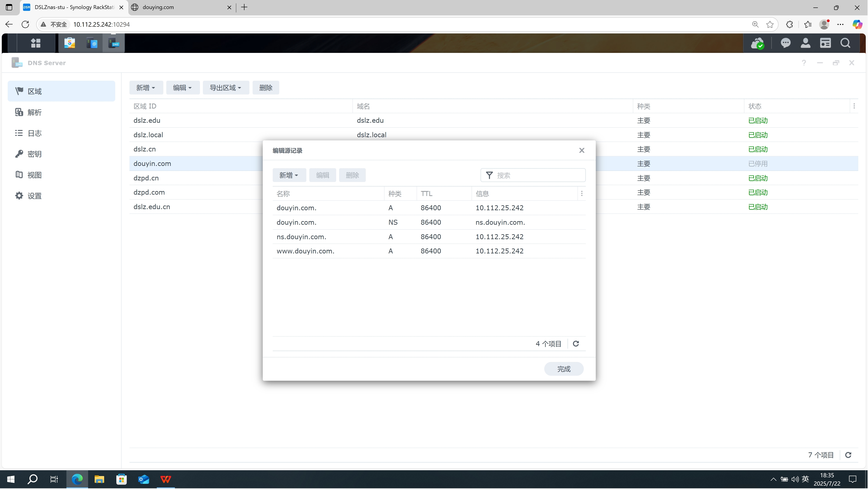
Task: Close the Edit Resource Record dialog
Action: (x=582, y=150)
